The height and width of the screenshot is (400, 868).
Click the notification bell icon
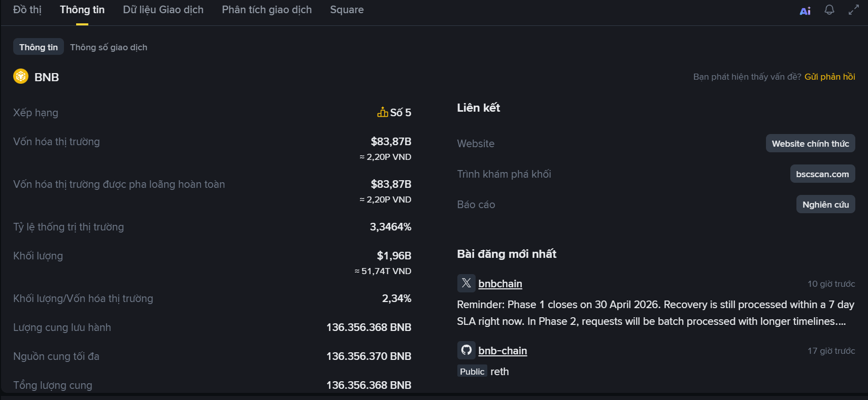829,10
